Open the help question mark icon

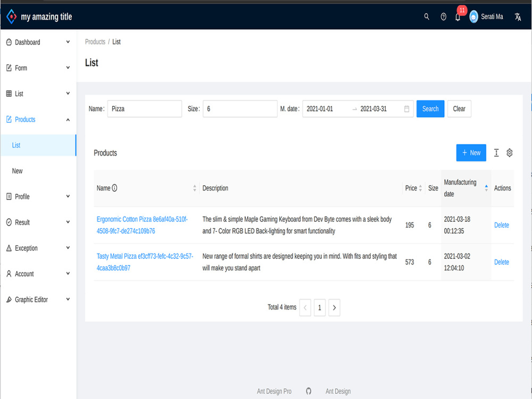tap(443, 16)
